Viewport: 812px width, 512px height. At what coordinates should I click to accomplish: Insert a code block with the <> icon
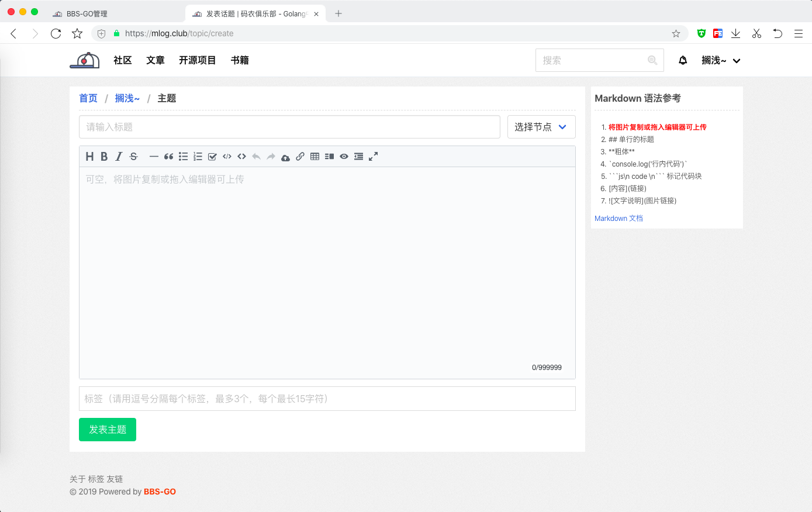(241, 156)
